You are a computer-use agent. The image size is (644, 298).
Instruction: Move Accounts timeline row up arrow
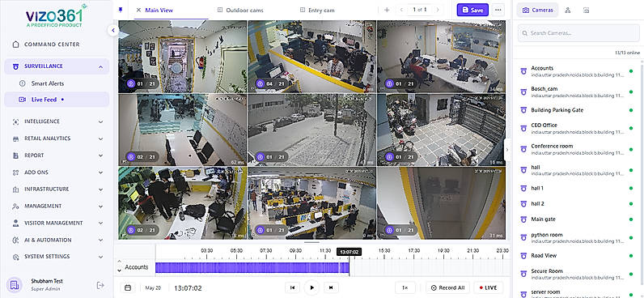pyautogui.click(x=120, y=262)
